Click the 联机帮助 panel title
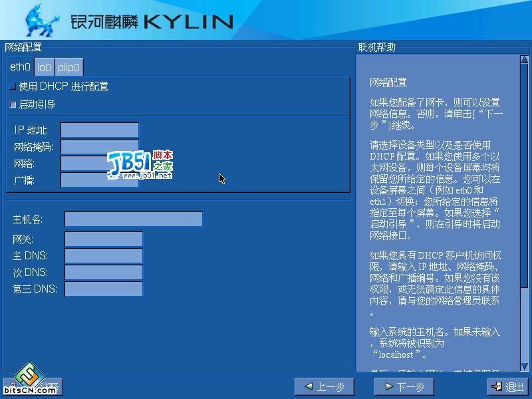 pos(377,47)
